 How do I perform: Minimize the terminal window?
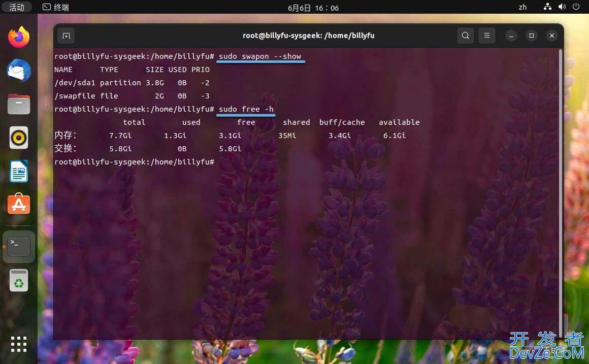click(x=511, y=36)
